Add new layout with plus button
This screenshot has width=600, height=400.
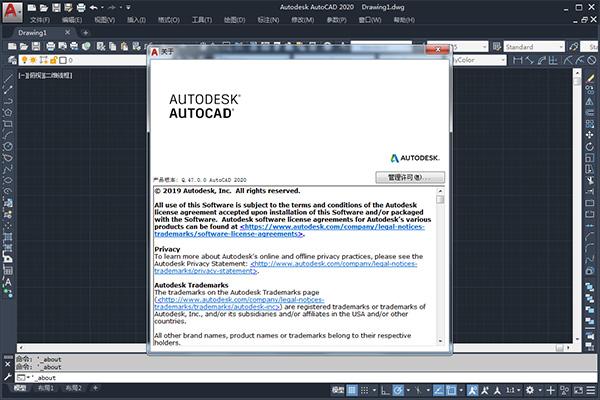coord(95,388)
